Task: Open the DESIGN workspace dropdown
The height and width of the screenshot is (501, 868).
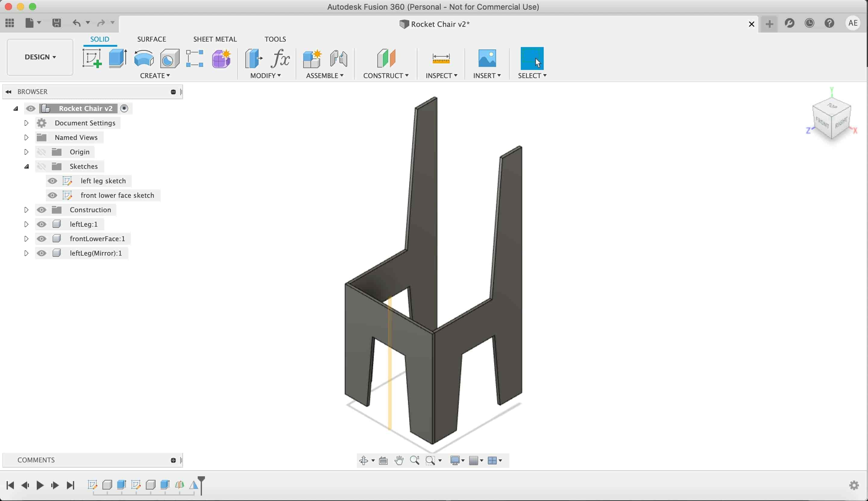Action: coord(40,57)
